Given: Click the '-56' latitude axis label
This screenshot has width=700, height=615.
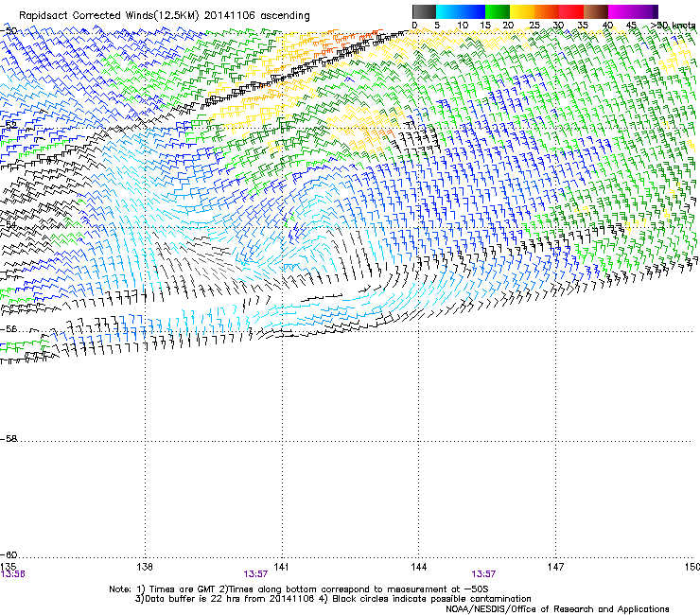Looking at the screenshot, I should (x=9, y=329).
